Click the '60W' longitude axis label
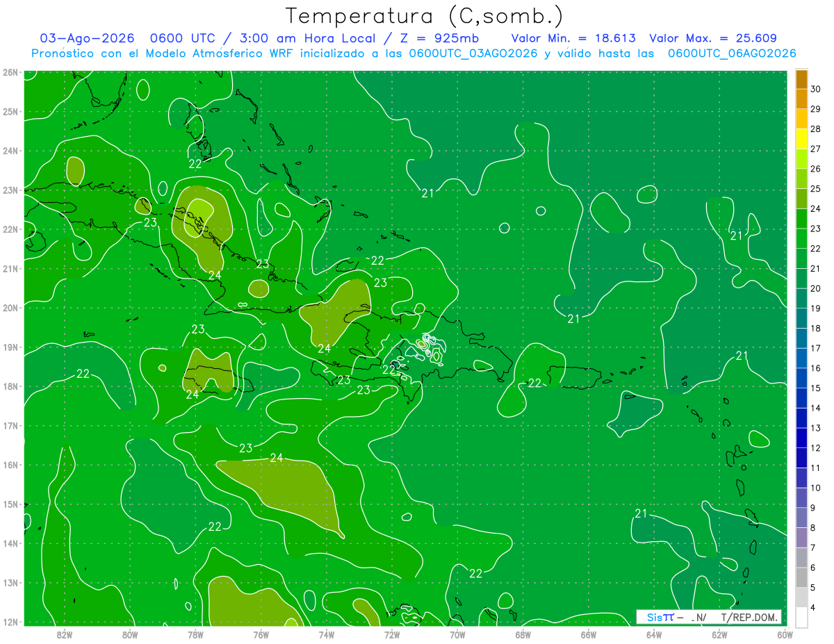 (785, 634)
